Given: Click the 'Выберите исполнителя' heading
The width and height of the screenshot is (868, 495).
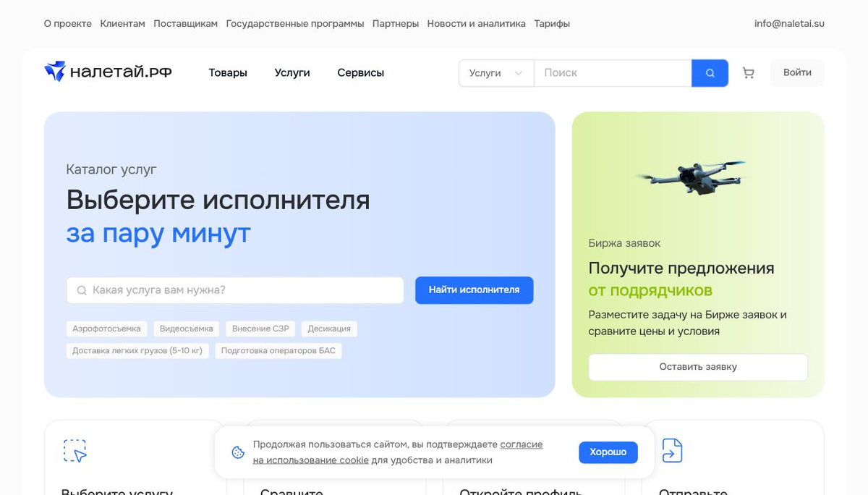Looking at the screenshot, I should pyautogui.click(x=218, y=199).
